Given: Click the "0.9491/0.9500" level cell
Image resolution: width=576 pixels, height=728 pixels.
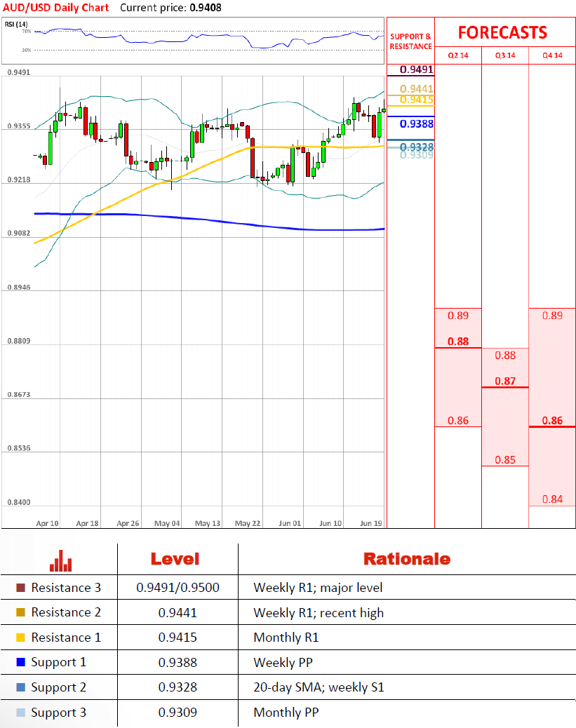Looking at the screenshot, I should pos(178,588).
